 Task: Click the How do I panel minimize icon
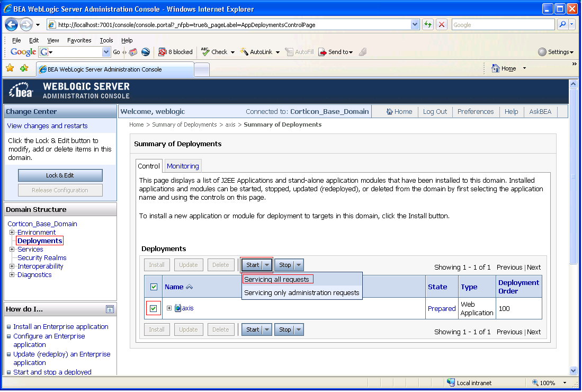[110, 309]
